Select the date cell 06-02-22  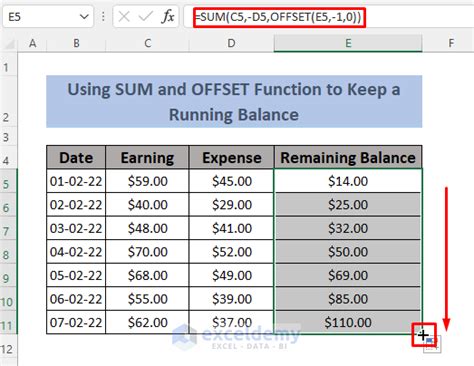76,299
